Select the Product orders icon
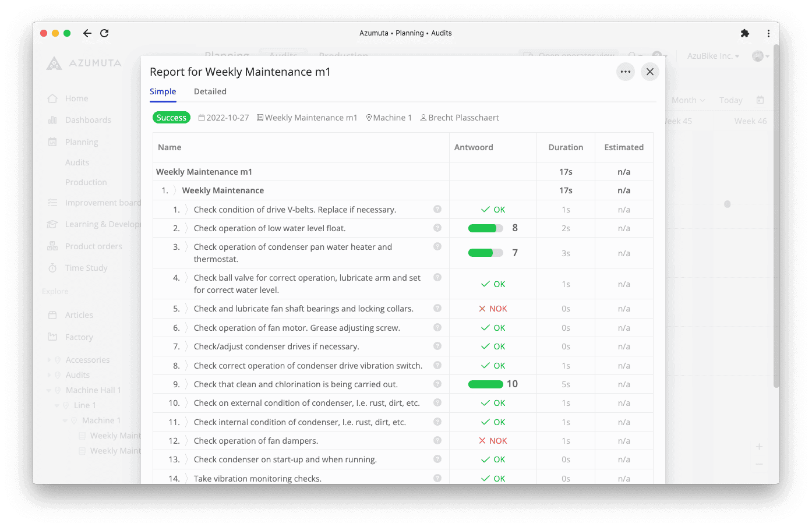The image size is (812, 527). 53,246
